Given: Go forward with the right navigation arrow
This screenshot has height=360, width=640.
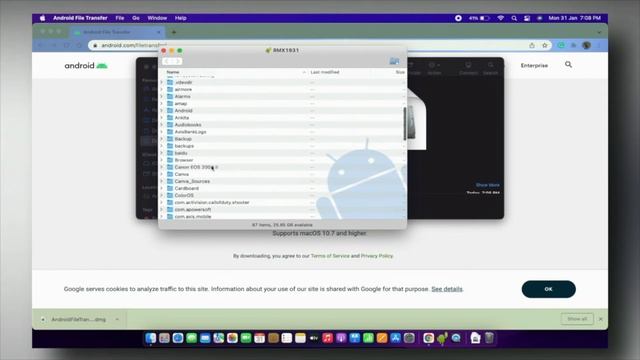Looking at the screenshot, I should tap(178, 61).
